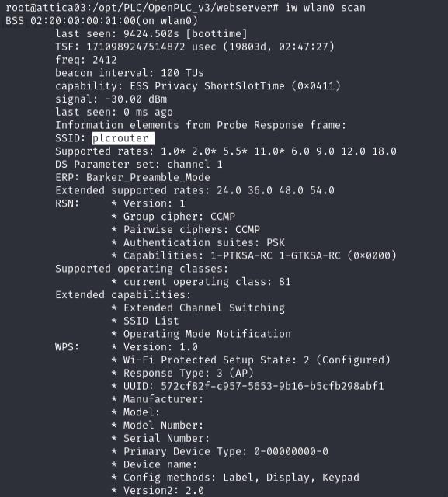The width and height of the screenshot is (448, 497).
Task: Click the WPS UUID value
Action: 273,386
